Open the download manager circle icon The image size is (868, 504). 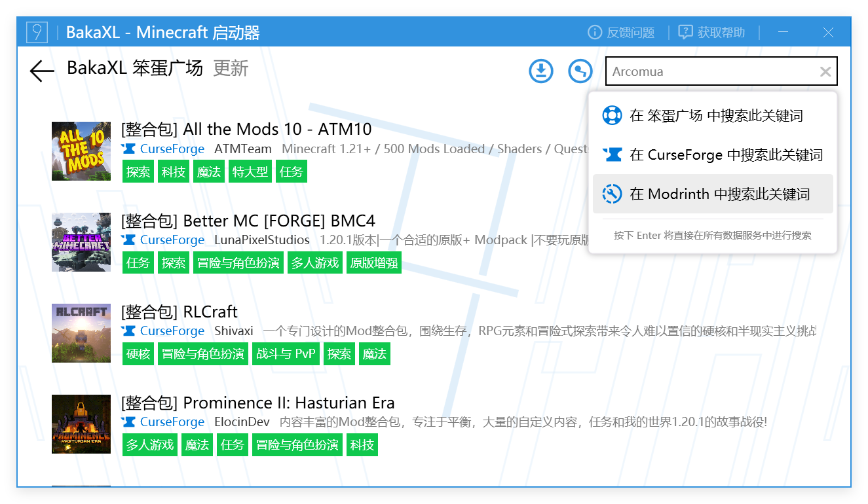coord(541,71)
